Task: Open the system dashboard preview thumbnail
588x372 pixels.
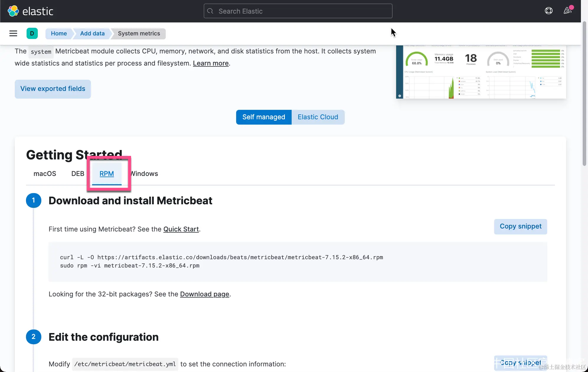Action: click(x=481, y=72)
